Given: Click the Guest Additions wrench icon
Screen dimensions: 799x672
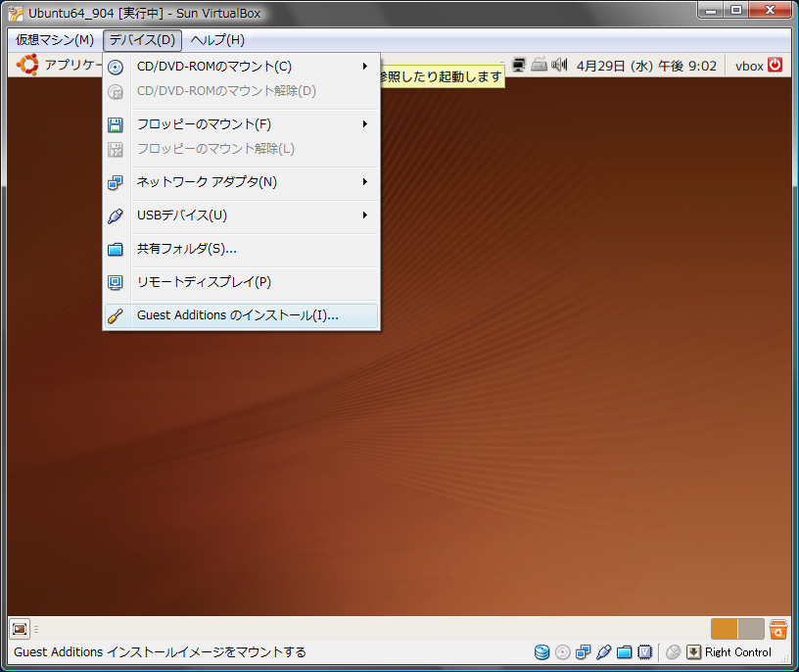Looking at the screenshot, I should click(116, 316).
